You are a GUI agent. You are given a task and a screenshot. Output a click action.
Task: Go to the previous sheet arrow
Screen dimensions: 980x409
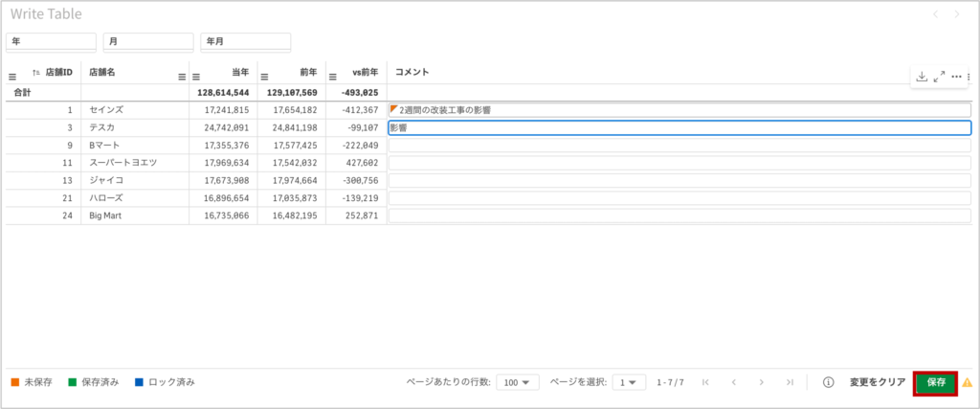point(936,14)
